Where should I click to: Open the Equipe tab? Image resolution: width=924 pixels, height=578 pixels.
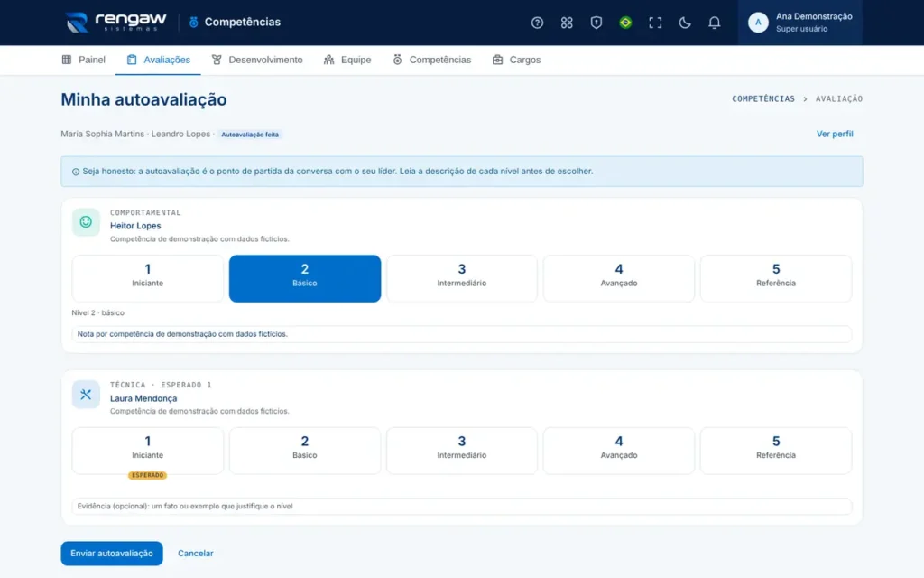(347, 60)
